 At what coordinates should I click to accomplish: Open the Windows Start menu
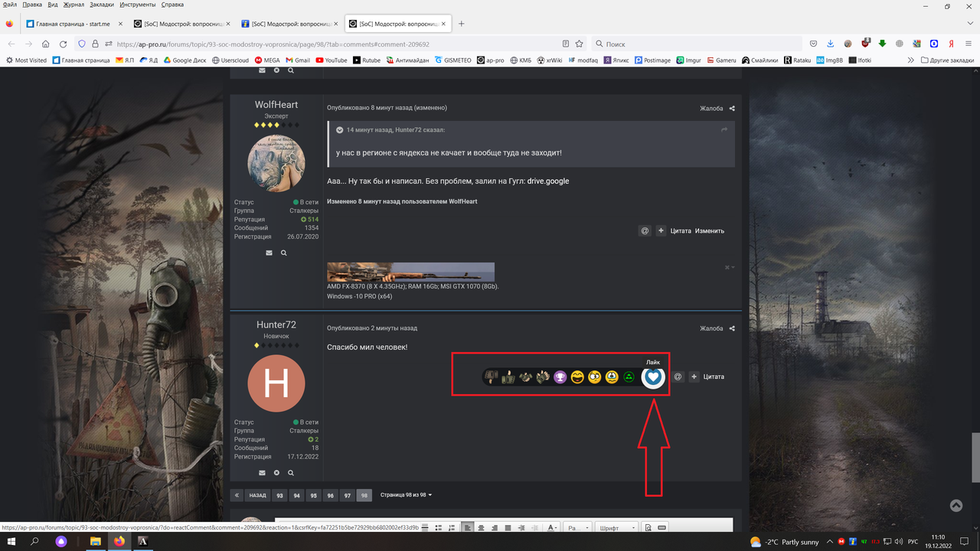coord(11,541)
